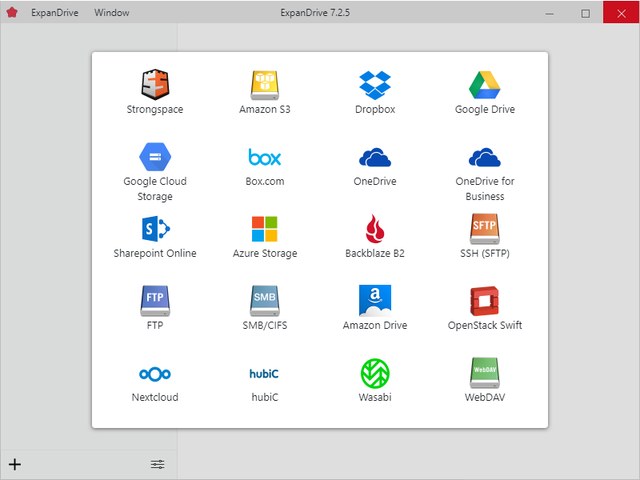Select Sharepoint Online icon
Viewport: 640px width, 480px height.
click(x=155, y=229)
